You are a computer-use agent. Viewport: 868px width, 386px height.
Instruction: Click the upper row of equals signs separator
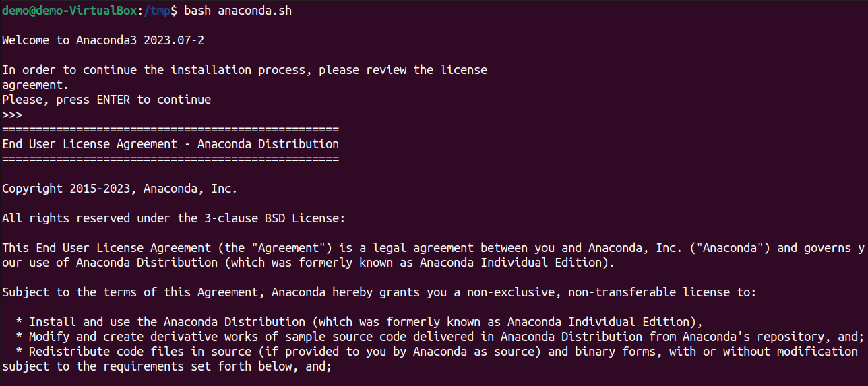click(170, 129)
